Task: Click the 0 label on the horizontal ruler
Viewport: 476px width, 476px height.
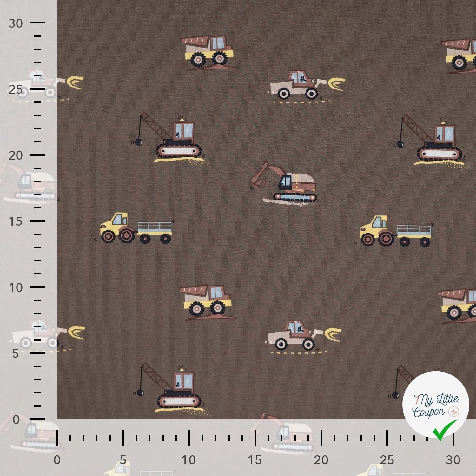Action: click(57, 460)
